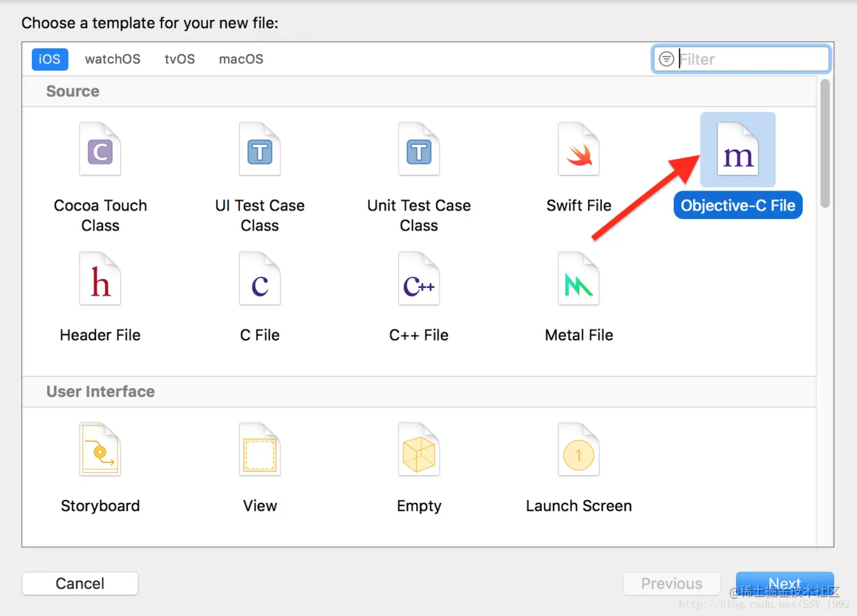Pick the Unit Test Case Class icon
857x616 pixels.
[419, 150]
